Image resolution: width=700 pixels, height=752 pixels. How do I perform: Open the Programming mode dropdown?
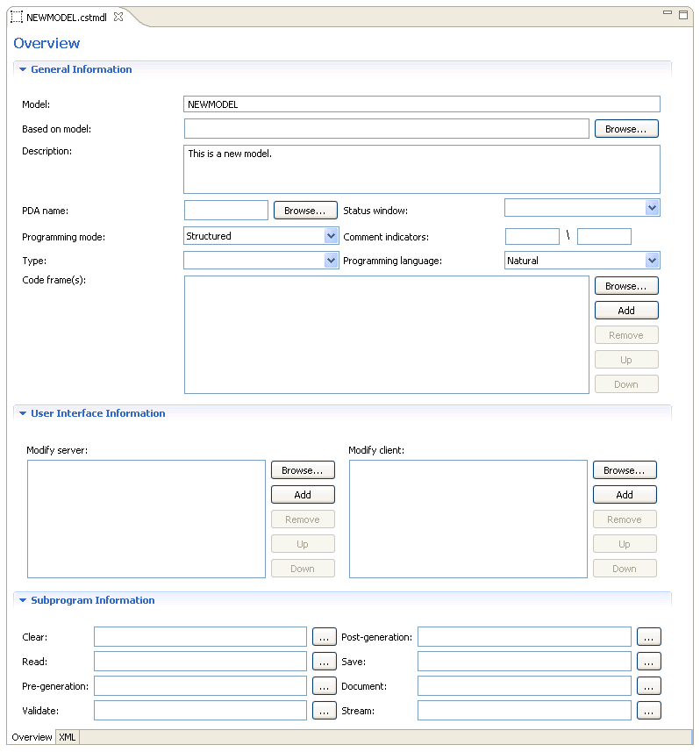click(331, 236)
